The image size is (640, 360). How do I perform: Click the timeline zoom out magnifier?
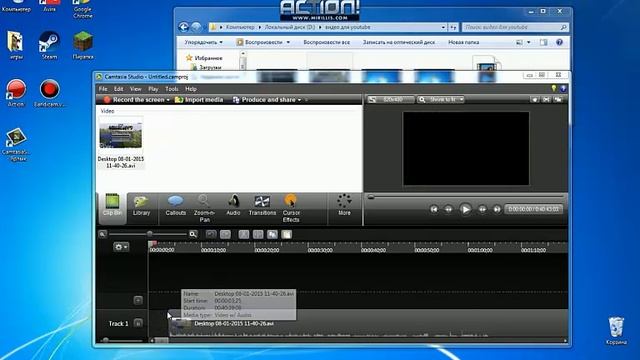[102, 234]
